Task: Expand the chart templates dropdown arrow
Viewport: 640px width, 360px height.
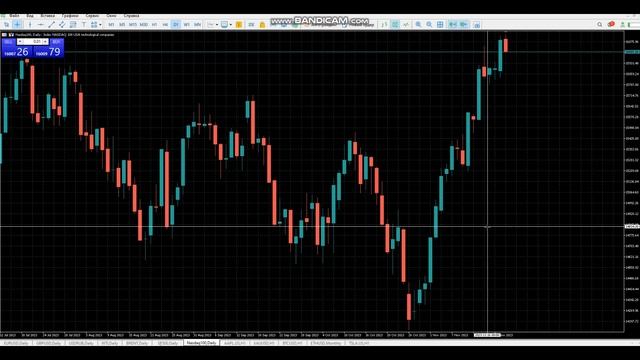Action: (231, 25)
